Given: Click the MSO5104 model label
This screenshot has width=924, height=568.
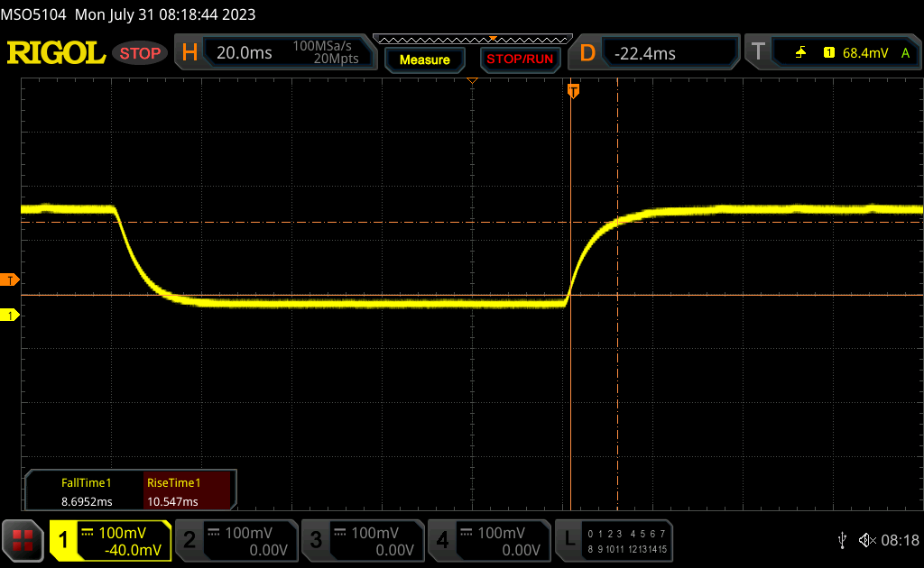Looking at the screenshot, I should coord(33,14).
